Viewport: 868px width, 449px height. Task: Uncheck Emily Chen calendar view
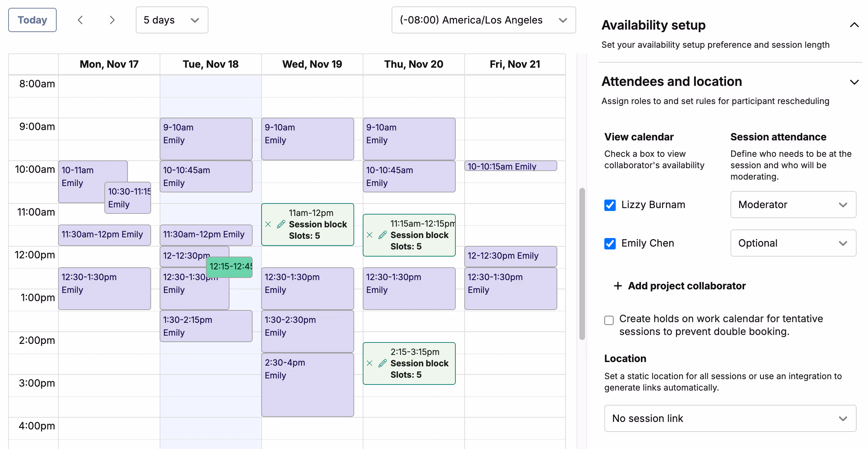[610, 243]
